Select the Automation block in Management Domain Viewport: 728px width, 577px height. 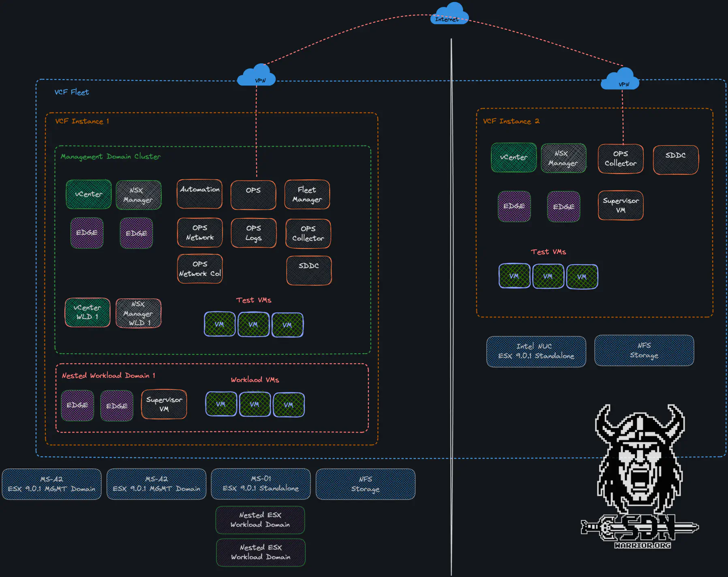click(x=199, y=194)
